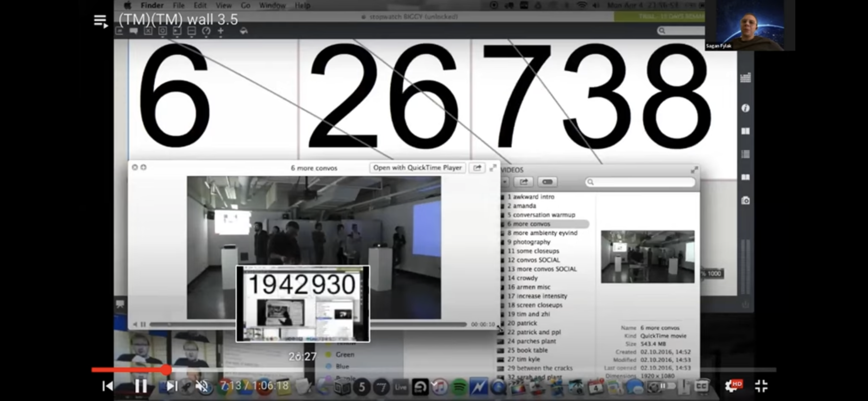Viewport: 868px width, 401px height.
Task: Click seek preview thumbnail showing 1942930
Action: tap(303, 304)
